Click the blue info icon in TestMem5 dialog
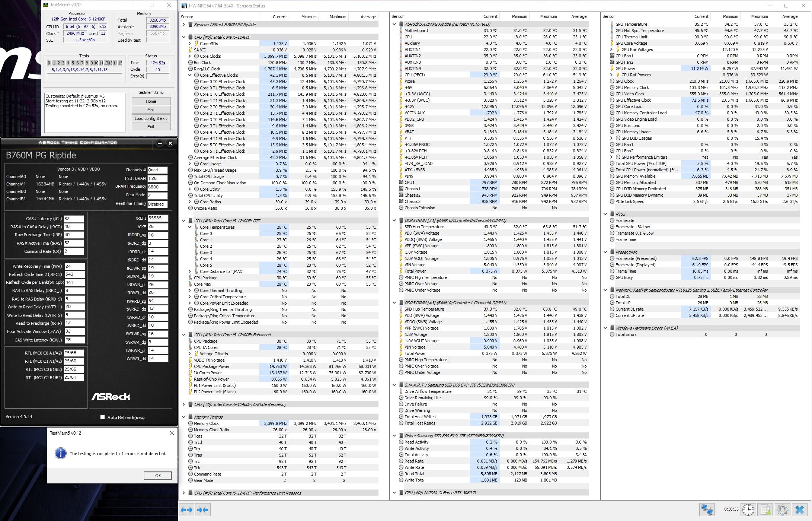 click(x=60, y=453)
